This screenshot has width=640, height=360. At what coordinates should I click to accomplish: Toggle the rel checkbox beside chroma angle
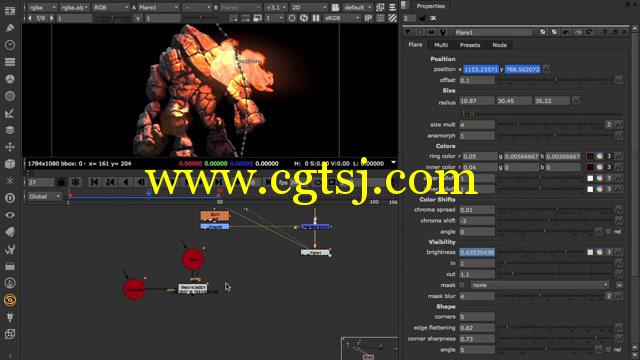pos(608,231)
